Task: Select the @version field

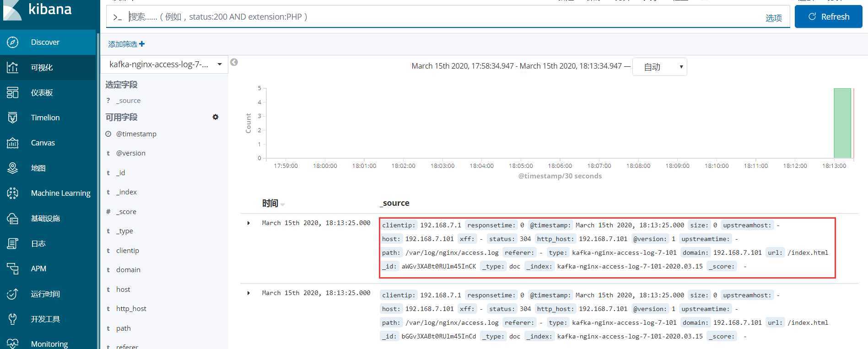Action: (131, 153)
